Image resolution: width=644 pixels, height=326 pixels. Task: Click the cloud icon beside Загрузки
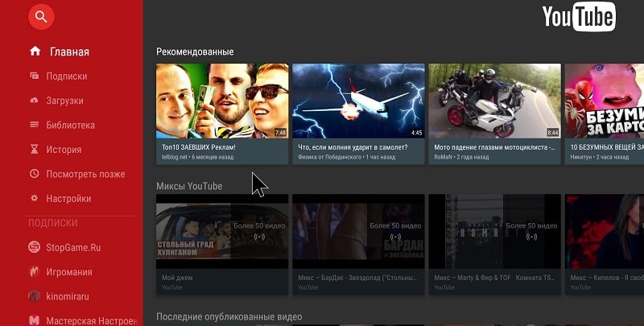click(x=35, y=101)
